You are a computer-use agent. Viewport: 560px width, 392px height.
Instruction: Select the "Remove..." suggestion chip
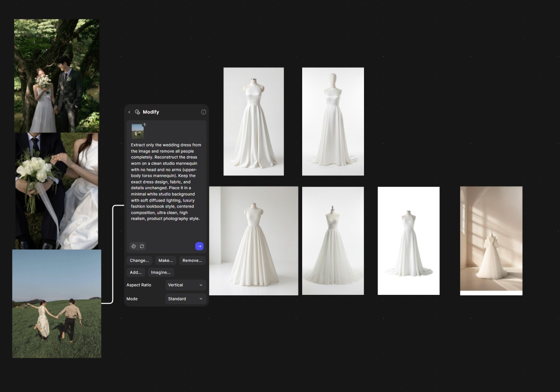pyautogui.click(x=192, y=261)
